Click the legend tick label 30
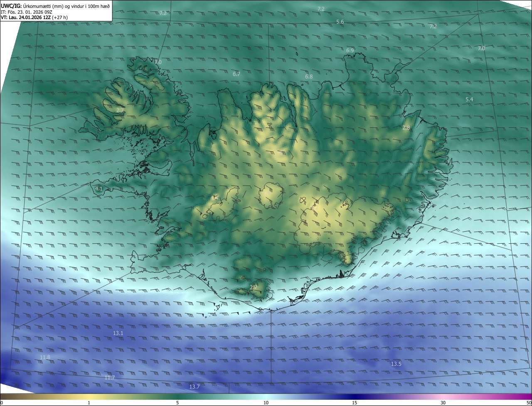The image size is (532, 406). coord(443,403)
